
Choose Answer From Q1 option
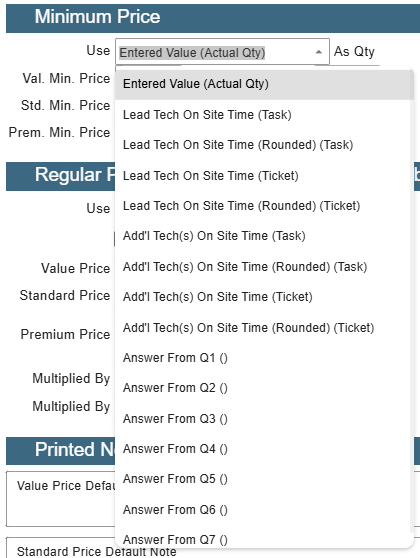coord(264,358)
